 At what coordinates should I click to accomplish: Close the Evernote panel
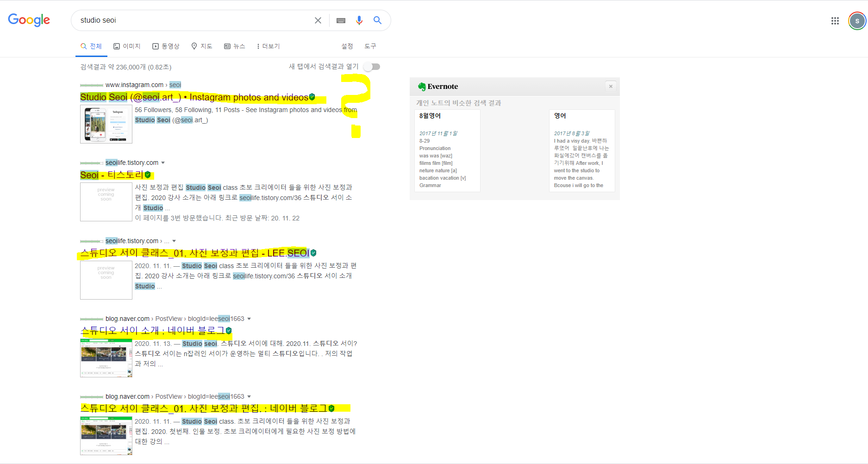[x=611, y=86]
